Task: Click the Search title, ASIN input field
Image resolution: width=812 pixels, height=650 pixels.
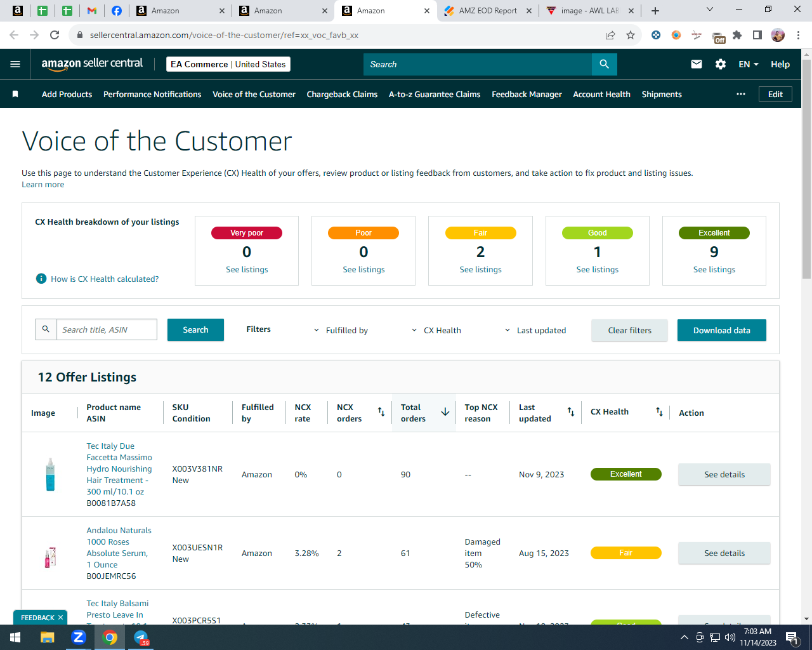Action: tap(107, 329)
